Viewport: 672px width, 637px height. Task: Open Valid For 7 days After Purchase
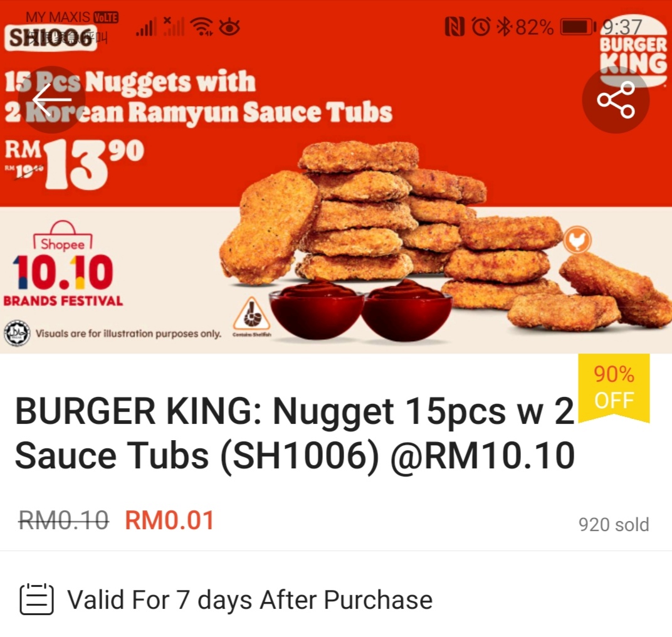pyautogui.click(x=250, y=599)
